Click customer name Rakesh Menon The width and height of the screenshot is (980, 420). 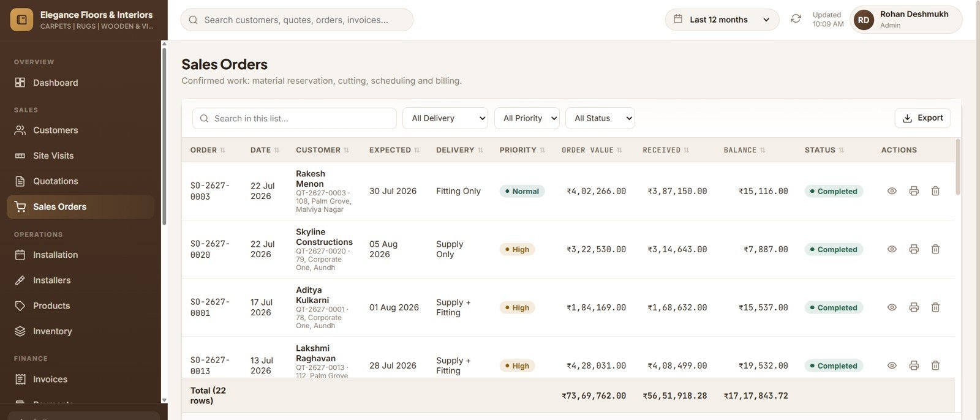coord(311,179)
